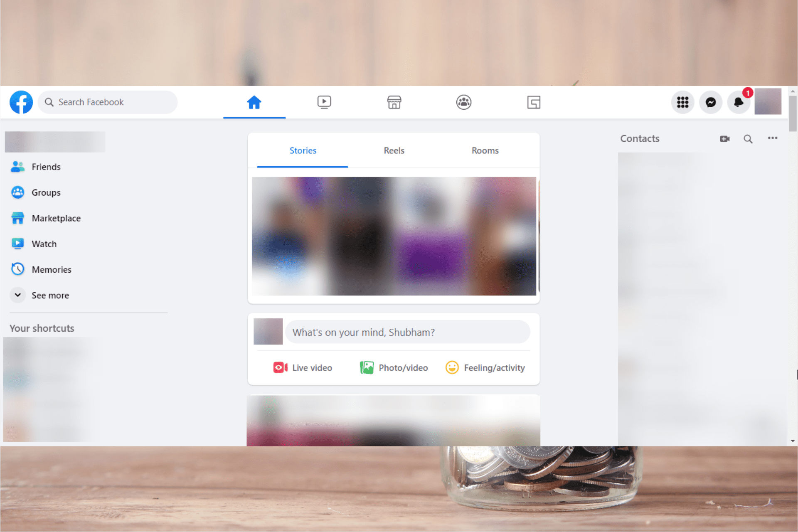Click the Facebook Home icon
The width and height of the screenshot is (798, 532).
click(254, 101)
